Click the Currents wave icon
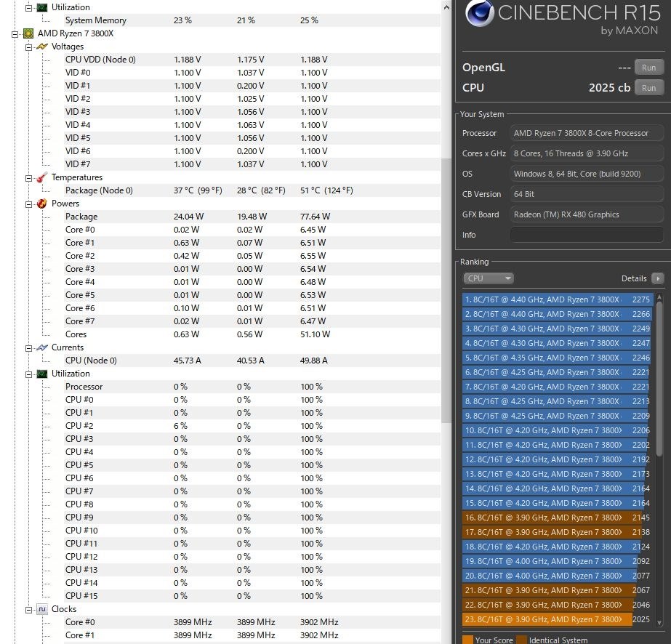This screenshot has height=644, width=671. (42, 347)
